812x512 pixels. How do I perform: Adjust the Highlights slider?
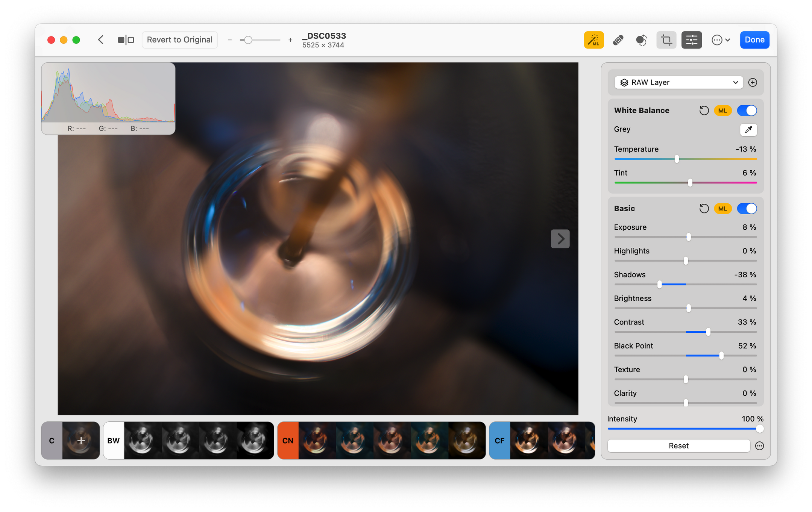click(x=685, y=261)
